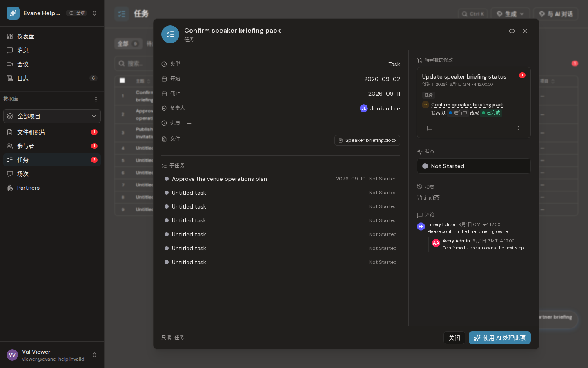Screen dimensions: 588x368
Task: Click the 截止 date 2026-09-11
Action: pyautogui.click(x=384, y=94)
